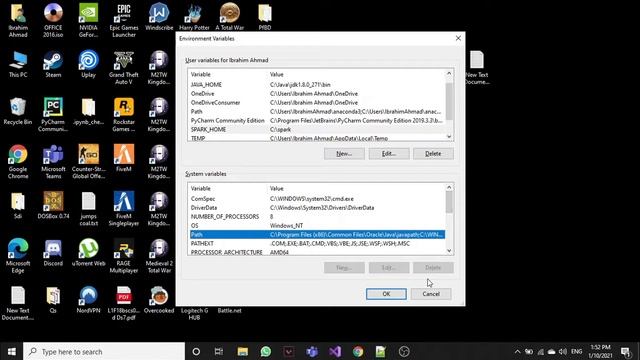Click the taskbar search box

[104, 351]
